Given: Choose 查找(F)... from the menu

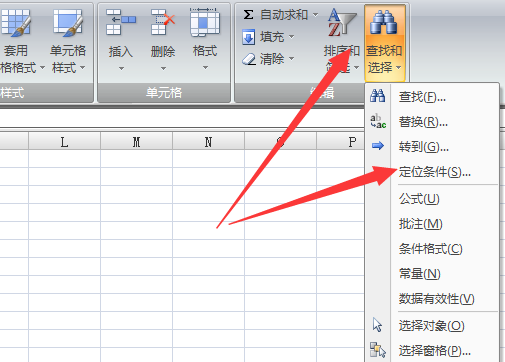Looking at the screenshot, I should click(432, 97).
